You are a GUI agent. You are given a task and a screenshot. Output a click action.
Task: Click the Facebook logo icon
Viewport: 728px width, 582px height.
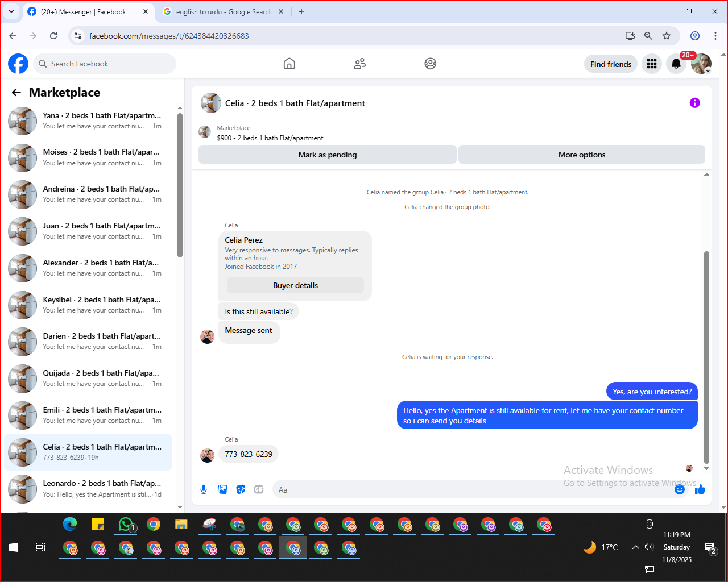coord(18,64)
